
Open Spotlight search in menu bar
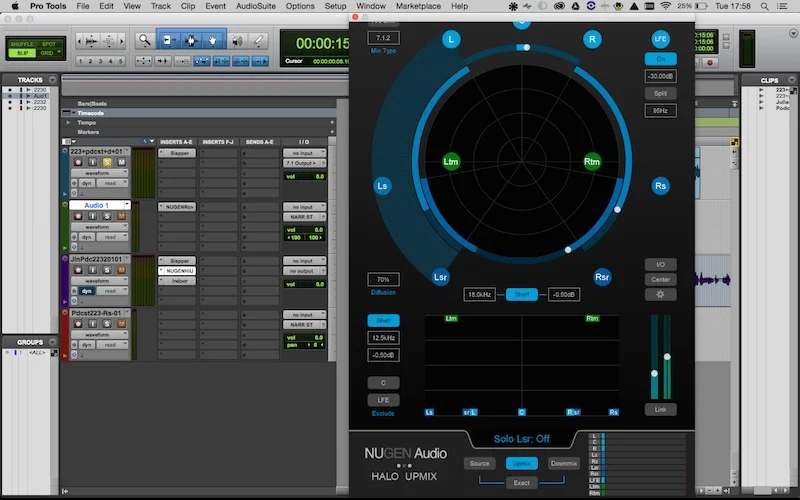click(764, 6)
